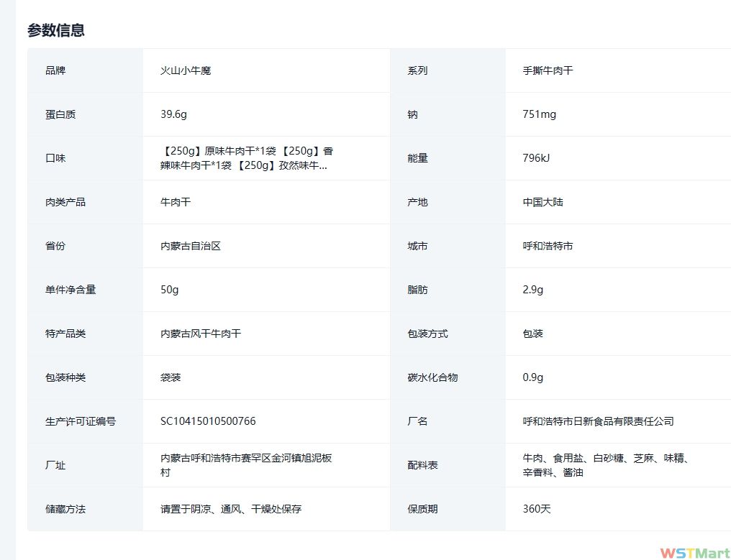Viewport: 731px width, 560px height.
Task: Select the storage method instruction text
Action: [230, 509]
